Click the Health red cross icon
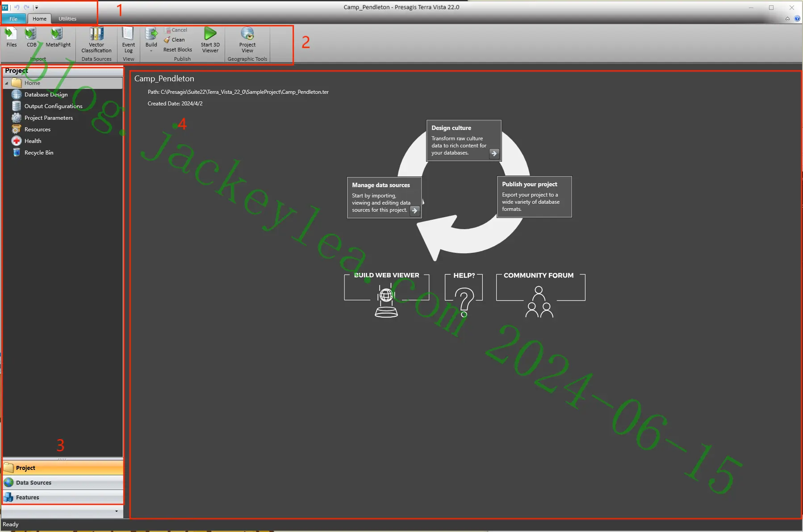 [17, 141]
